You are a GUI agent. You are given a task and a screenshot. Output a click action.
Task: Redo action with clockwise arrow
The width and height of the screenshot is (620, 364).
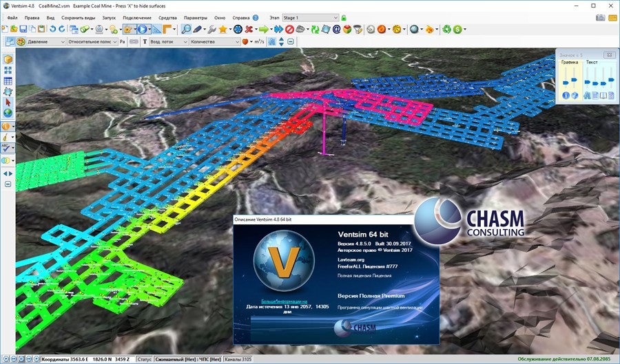(x=62, y=29)
